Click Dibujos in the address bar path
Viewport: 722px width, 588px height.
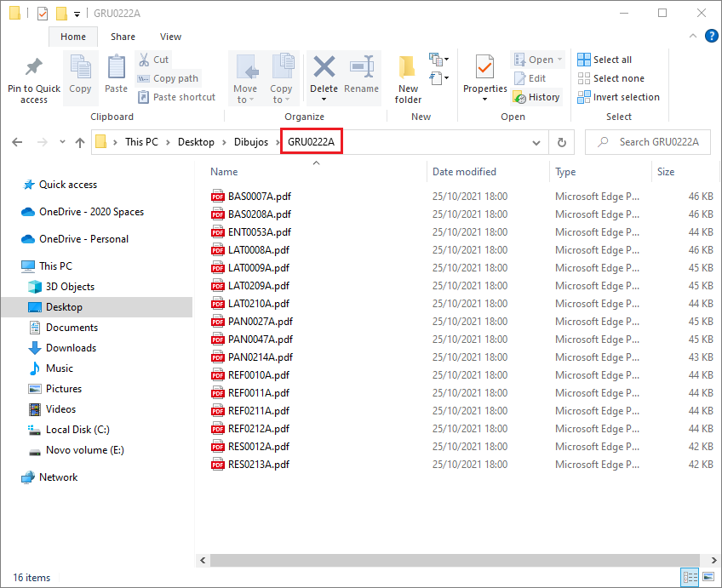click(251, 142)
